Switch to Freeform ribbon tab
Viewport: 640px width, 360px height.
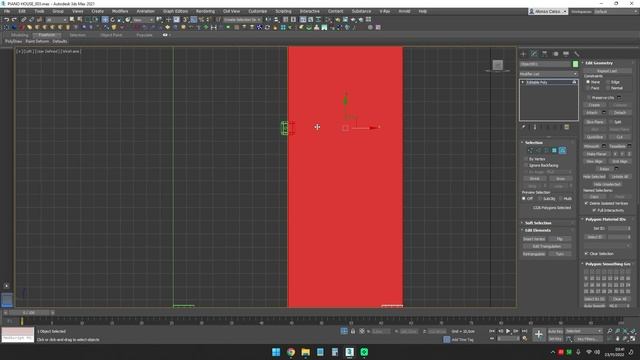(x=47, y=35)
